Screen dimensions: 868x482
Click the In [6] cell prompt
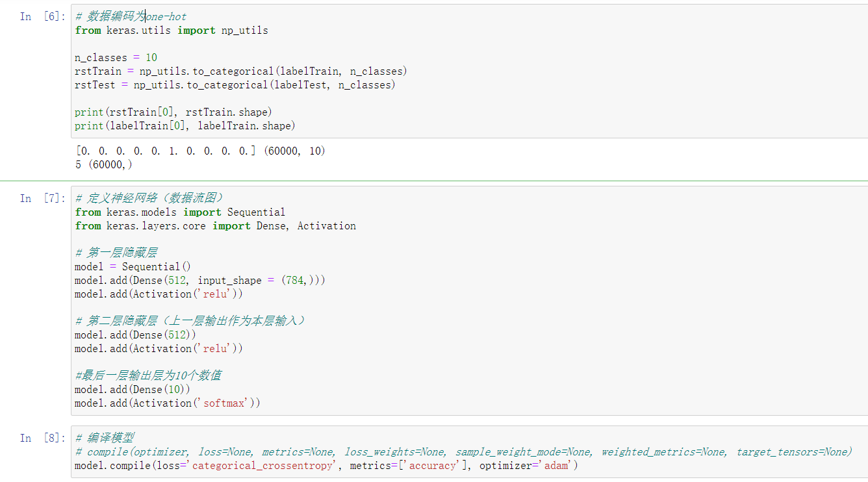[x=39, y=17]
